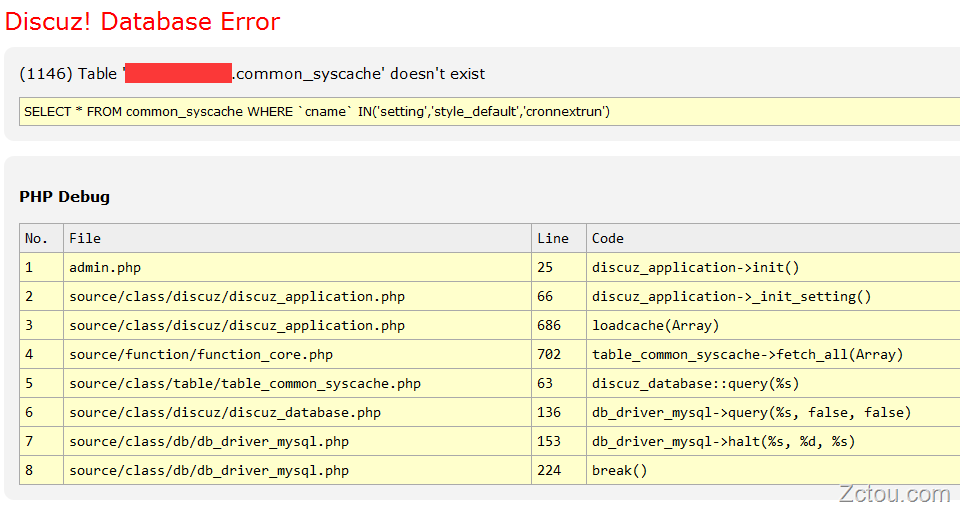Select 'loadcache(Array)' code cell
The width and height of the screenshot is (960, 510).
pyautogui.click(x=773, y=325)
